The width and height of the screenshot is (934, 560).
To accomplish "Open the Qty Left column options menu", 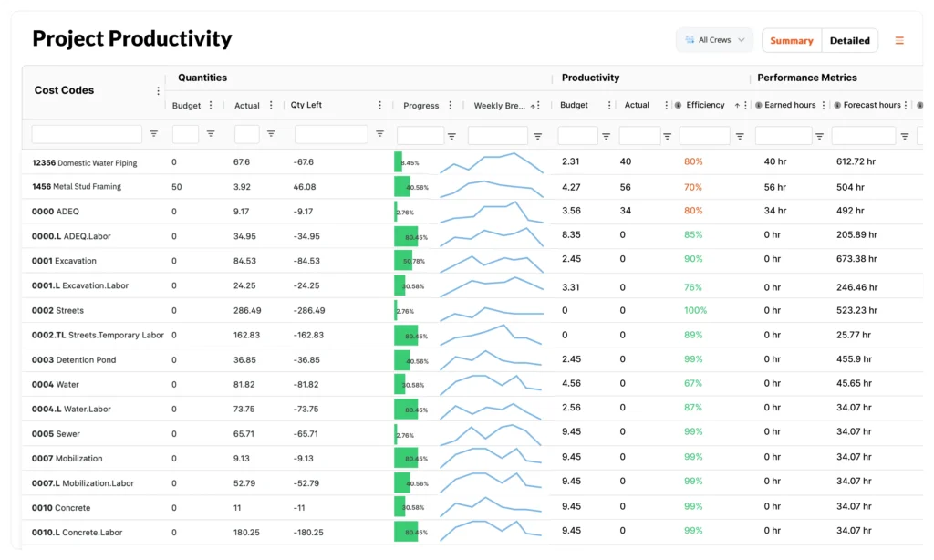I will (380, 106).
